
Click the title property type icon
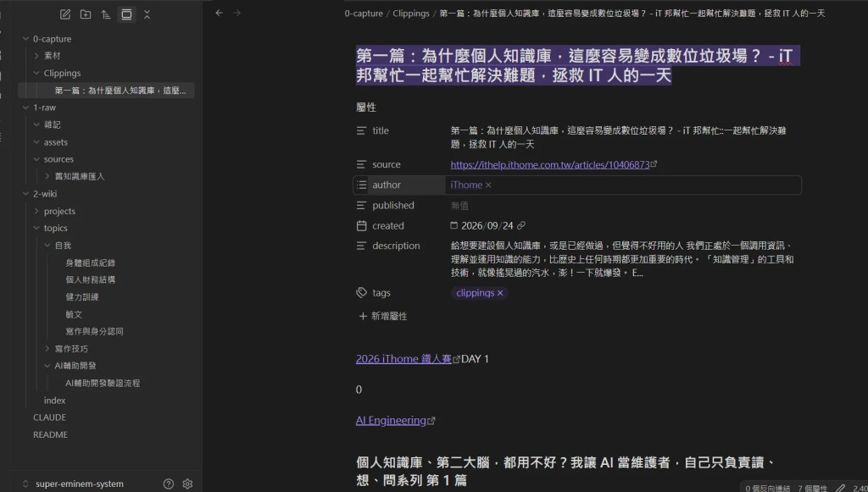point(361,131)
